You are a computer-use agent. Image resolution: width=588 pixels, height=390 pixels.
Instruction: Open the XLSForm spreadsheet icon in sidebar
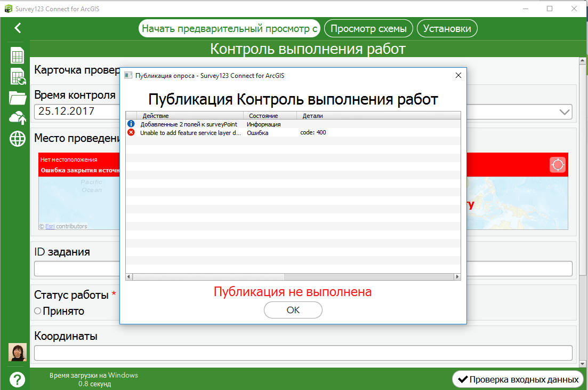point(17,55)
